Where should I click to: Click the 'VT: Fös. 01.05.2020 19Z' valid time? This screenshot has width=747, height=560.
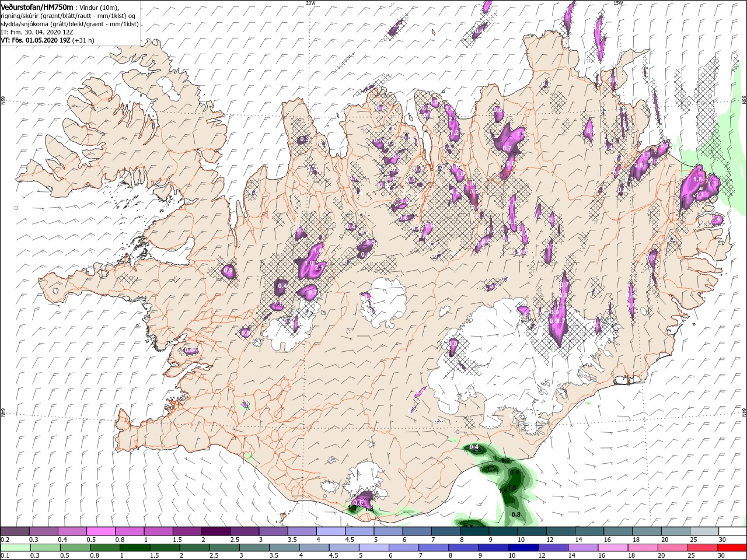point(35,40)
